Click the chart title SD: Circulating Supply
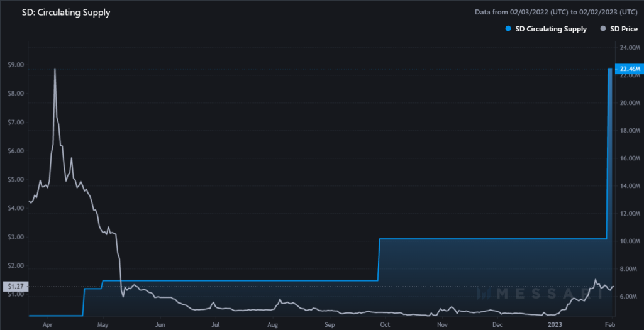 click(x=65, y=13)
